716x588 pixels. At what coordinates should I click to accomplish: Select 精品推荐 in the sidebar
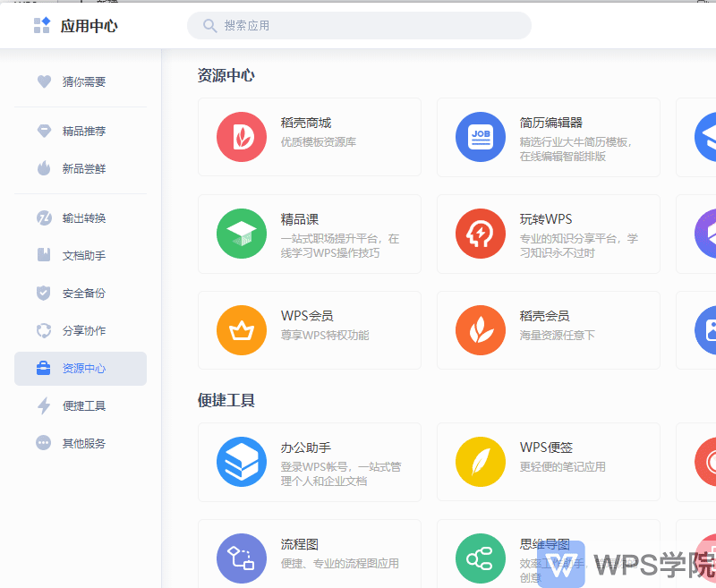pos(81,131)
